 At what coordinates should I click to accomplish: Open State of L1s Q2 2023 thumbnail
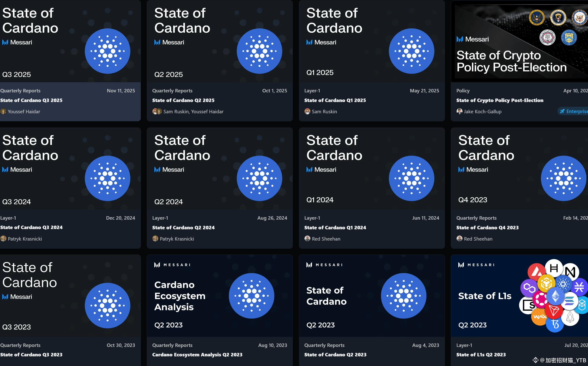click(x=519, y=295)
